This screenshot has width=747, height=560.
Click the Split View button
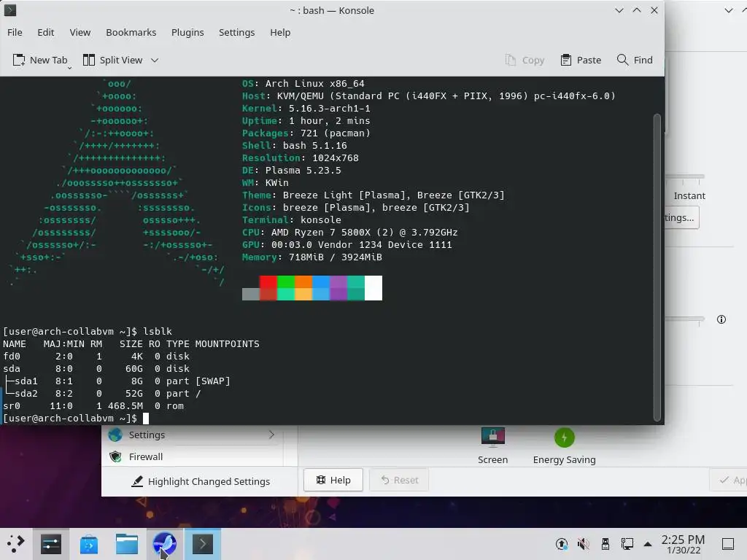tap(113, 60)
